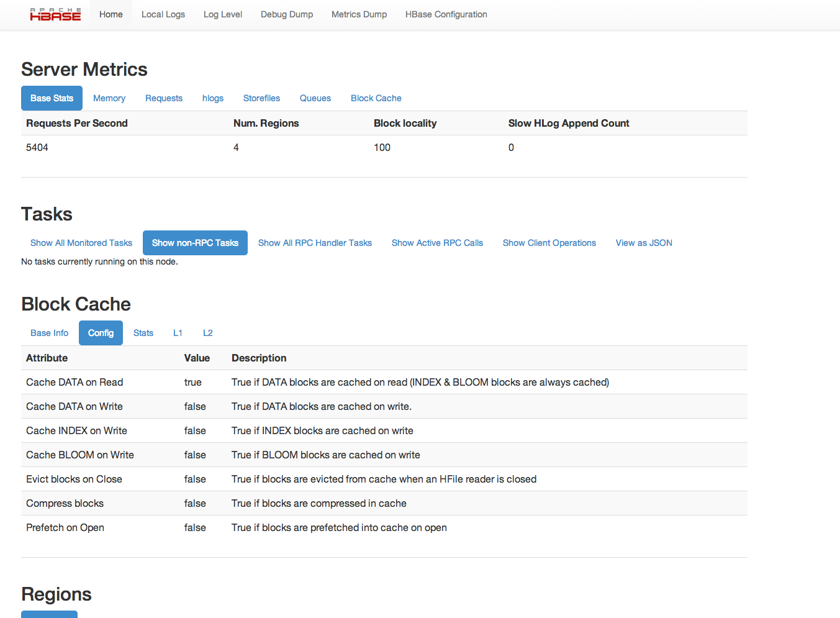Select the Requests metrics tab
Image resolution: width=840 pixels, height=618 pixels.
pyautogui.click(x=164, y=98)
